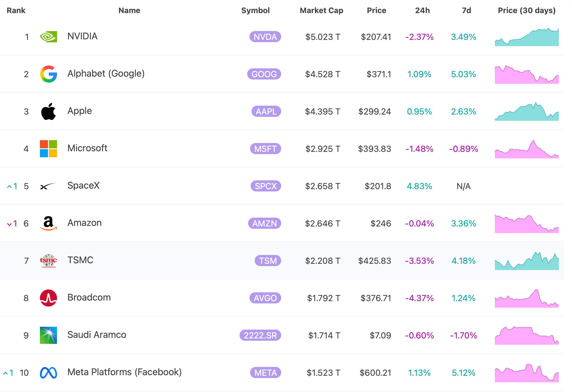The image size is (572, 392).
Task: Open Apple 30-day price chart
Action: tap(527, 111)
